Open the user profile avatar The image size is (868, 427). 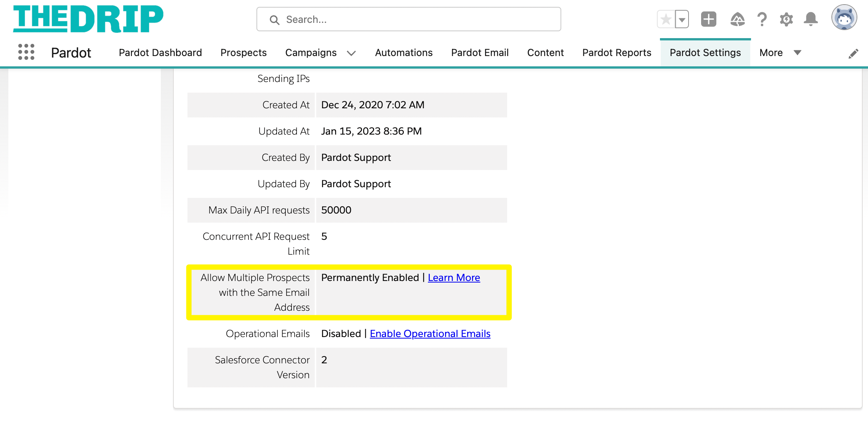(844, 18)
